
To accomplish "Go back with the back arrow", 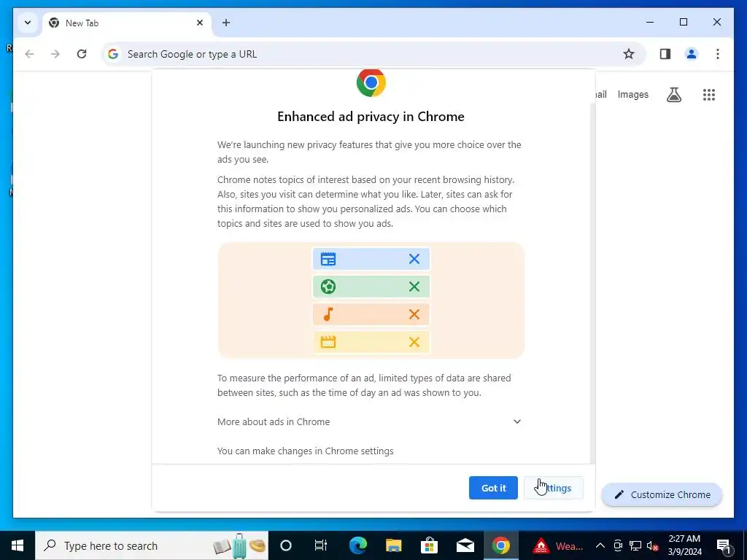I will click(x=29, y=54).
